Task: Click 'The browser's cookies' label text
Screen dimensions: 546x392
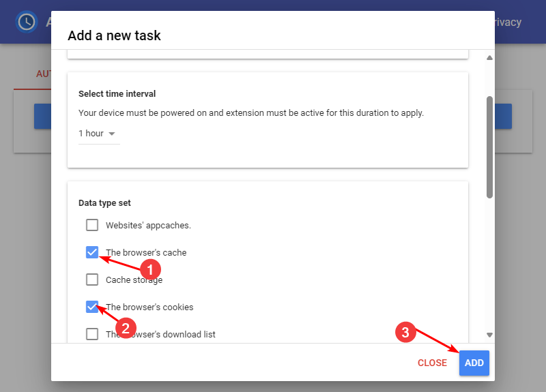Action: (x=149, y=307)
